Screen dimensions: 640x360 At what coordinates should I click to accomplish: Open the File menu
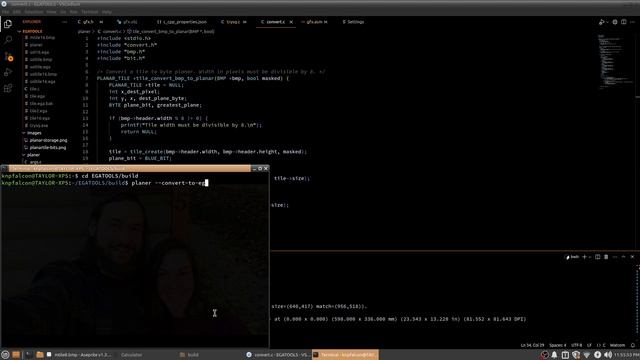pos(5,12)
